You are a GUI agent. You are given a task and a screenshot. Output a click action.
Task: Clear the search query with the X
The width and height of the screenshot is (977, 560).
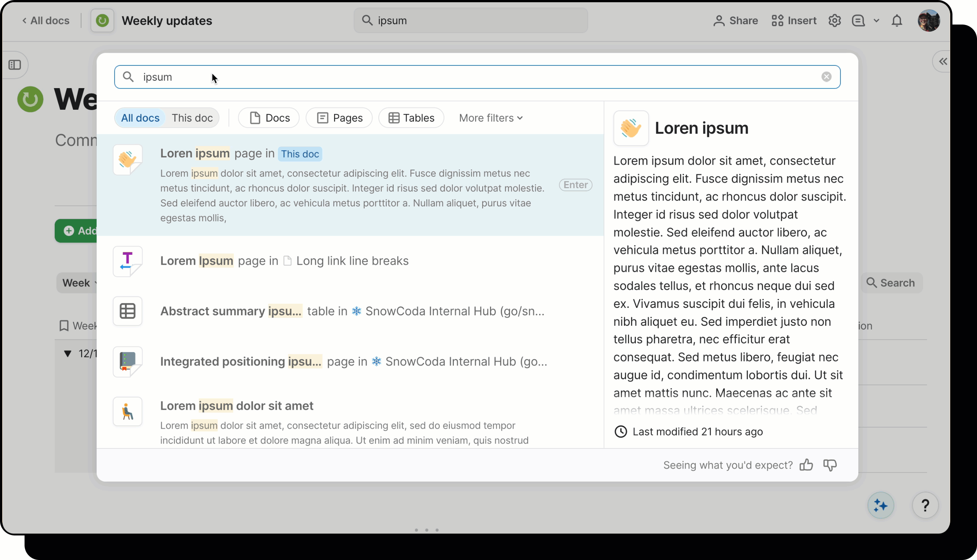(827, 77)
